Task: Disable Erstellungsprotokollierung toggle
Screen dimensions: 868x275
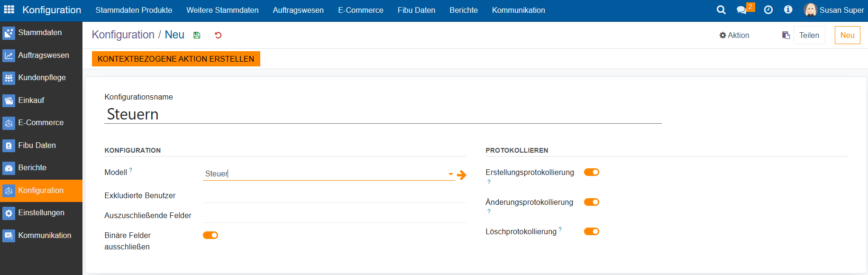Action: [591, 172]
